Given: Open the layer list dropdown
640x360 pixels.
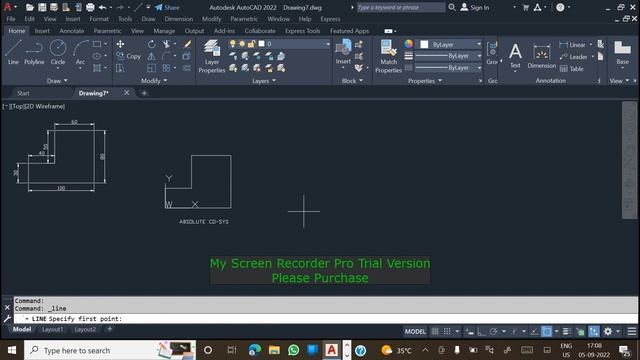Looking at the screenshot, I should (328, 44).
